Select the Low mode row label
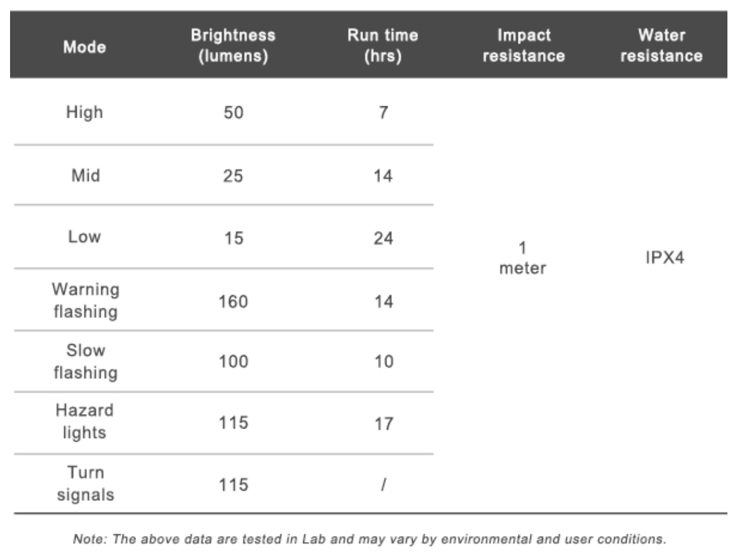Image resolution: width=740 pixels, height=560 pixels. tap(84, 238)
